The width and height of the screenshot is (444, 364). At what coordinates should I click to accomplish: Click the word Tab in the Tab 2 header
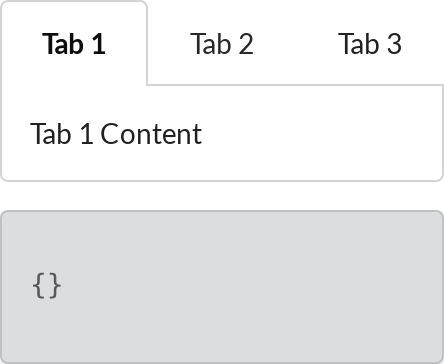[211, 44]
